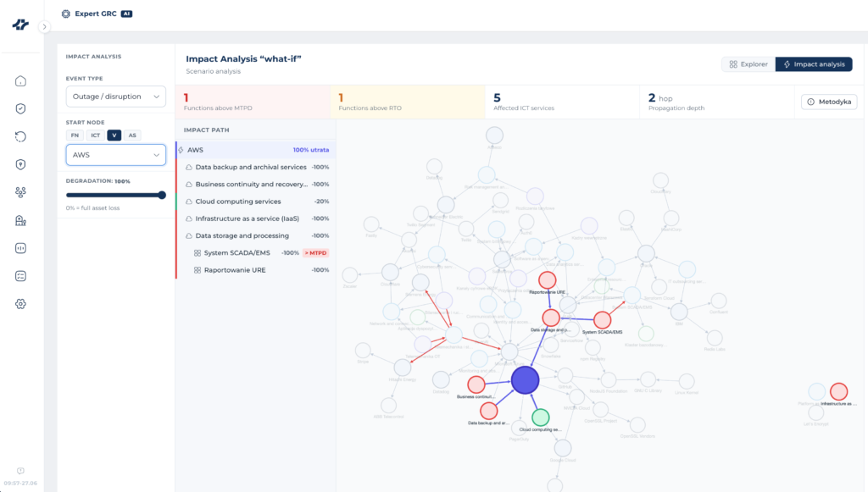The height and width of the screenshot is (492, 868).
Task: Switch to the Impact analysis tab
Action: pyautogui.click(x=814, y=64)
